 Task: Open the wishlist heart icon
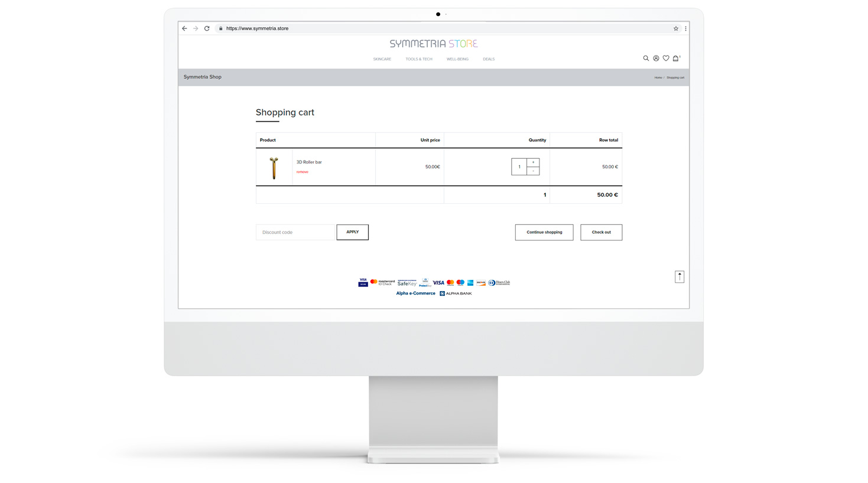click(x=666, y=58)
